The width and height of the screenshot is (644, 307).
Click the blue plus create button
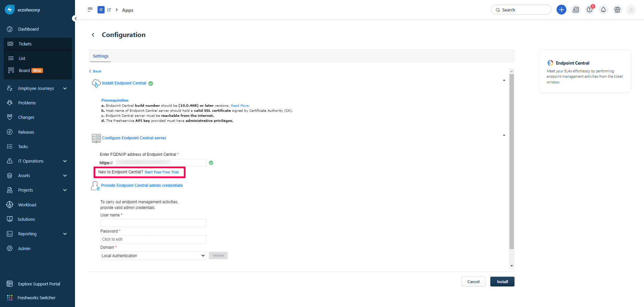coord(561,10)
